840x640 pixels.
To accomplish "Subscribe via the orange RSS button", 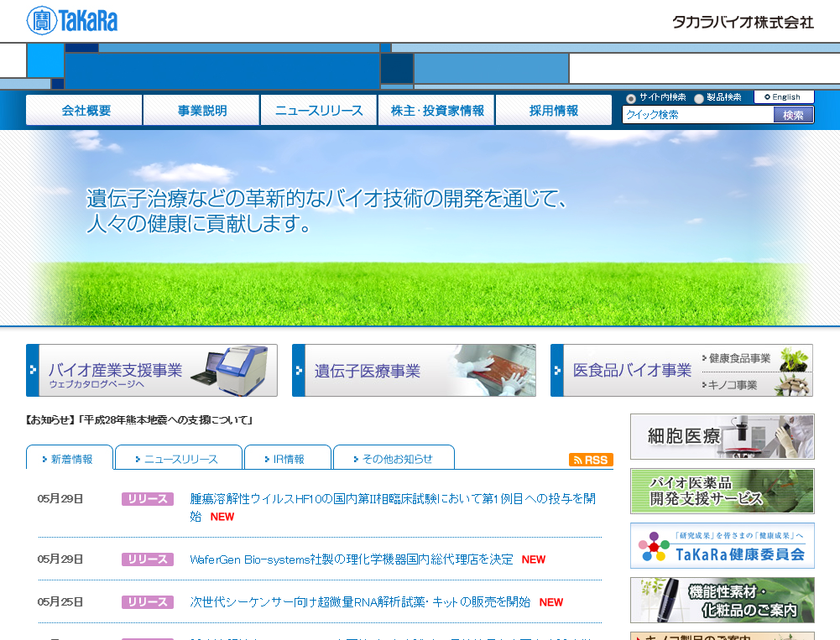I will coord(591,460).
